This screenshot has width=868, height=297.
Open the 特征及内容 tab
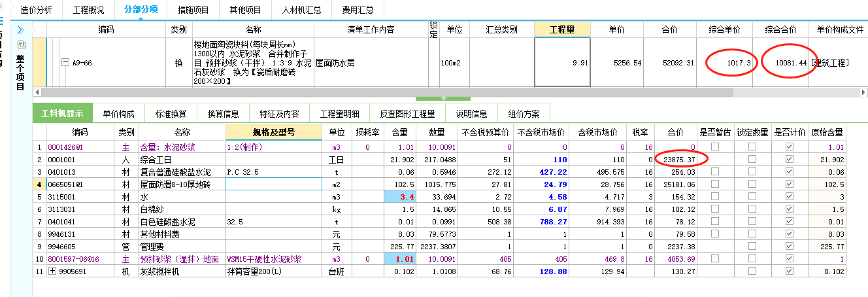279,113
